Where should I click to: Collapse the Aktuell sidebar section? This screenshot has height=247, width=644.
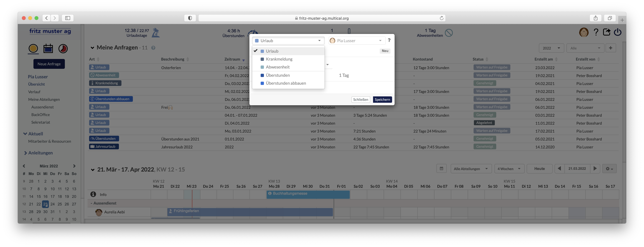pos(25,134)
